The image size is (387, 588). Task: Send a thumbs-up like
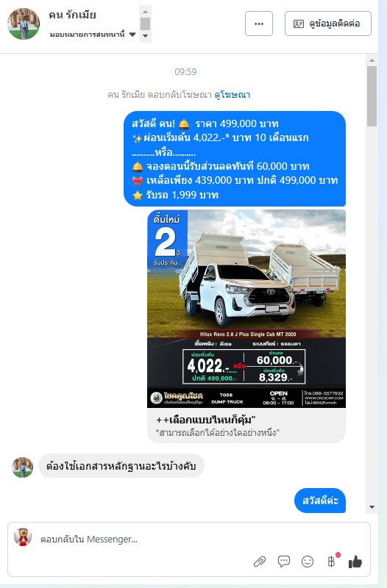click(x=355, y=562)
